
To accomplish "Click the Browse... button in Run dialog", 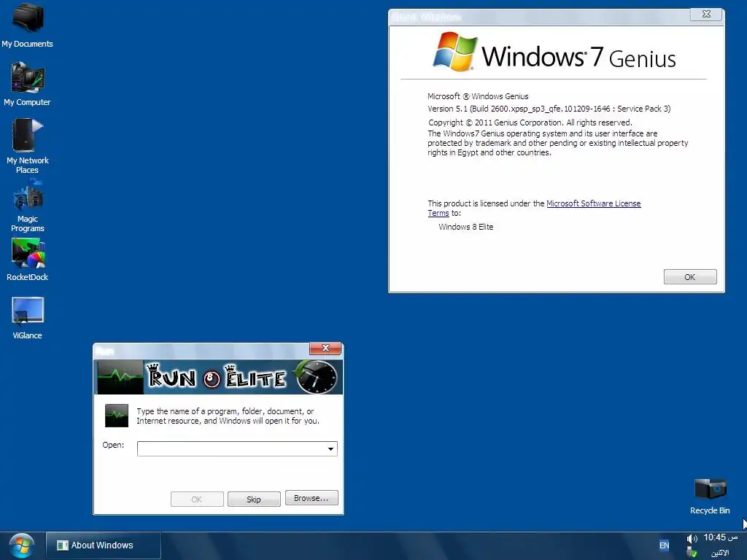I will pos(311,497).
